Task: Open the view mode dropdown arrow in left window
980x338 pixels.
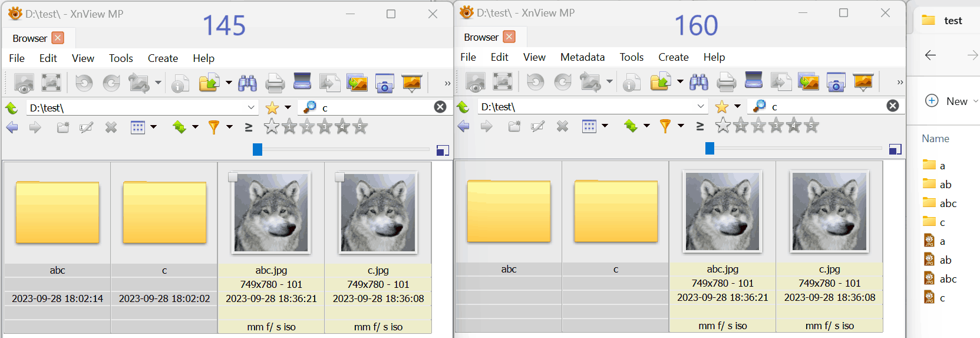Action: pos(154,127)
